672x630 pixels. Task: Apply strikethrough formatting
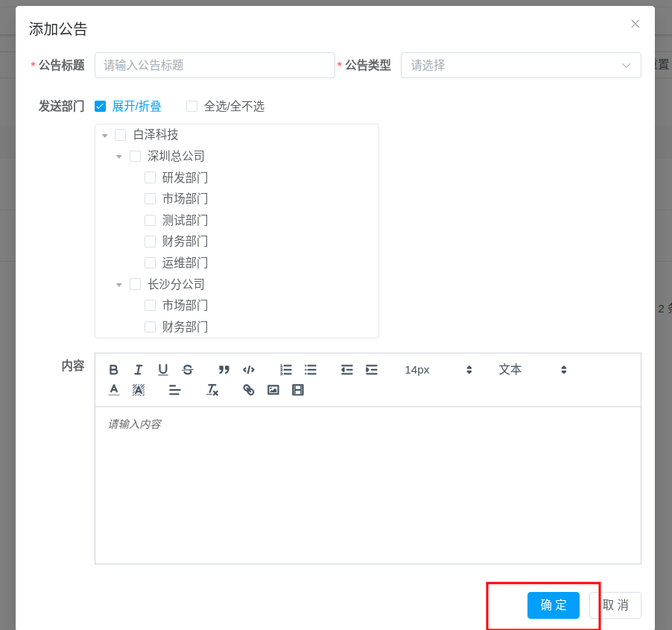pos(187,370)
